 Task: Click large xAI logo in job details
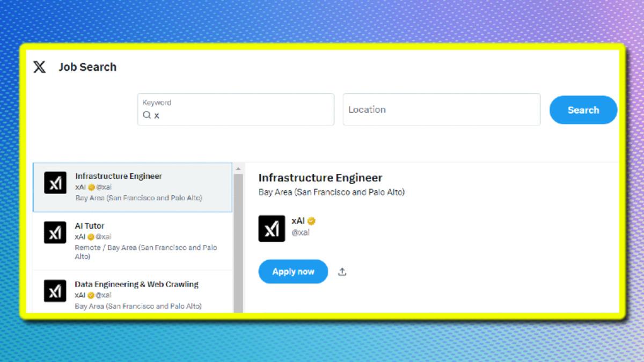[x=272, y=228]
